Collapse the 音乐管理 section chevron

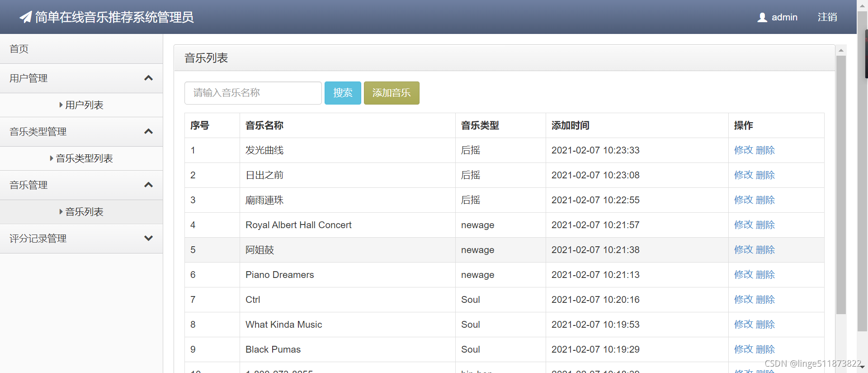148,185
